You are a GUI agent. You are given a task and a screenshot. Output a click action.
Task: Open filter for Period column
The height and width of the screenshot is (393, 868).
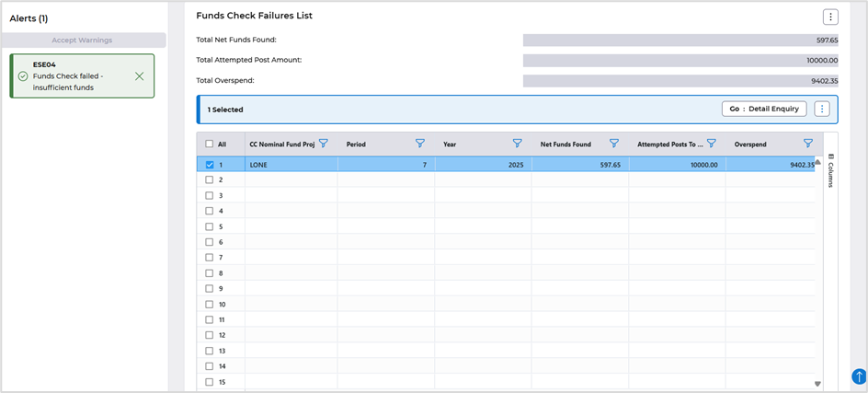(420, 144)
